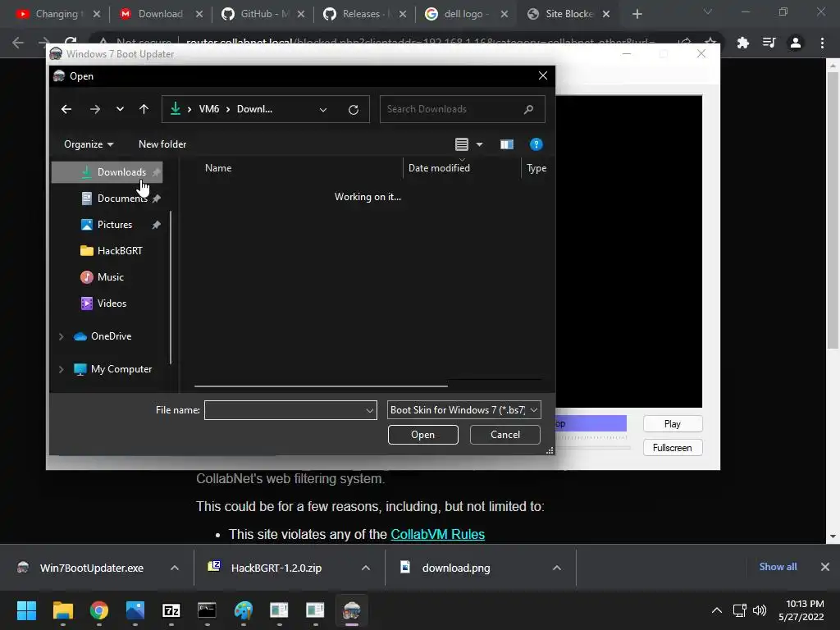Expand the OneDrive tree node

(61, 336)
